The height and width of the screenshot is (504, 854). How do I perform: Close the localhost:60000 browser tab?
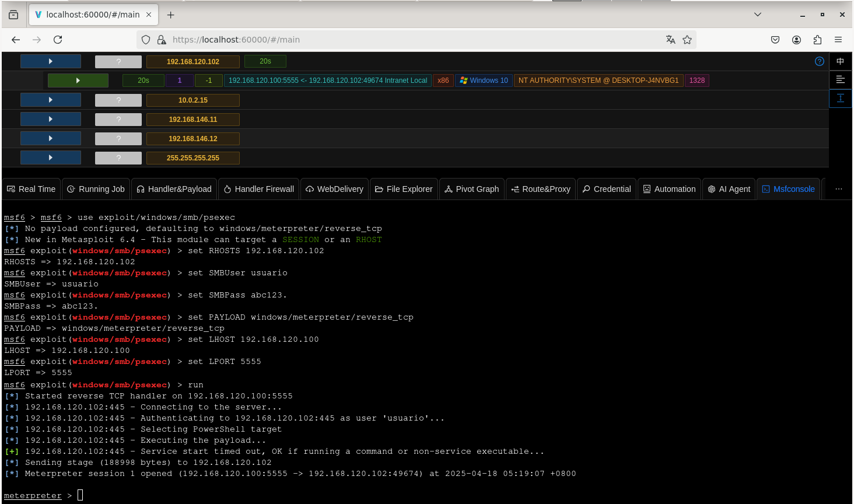(x=149, y=15)
